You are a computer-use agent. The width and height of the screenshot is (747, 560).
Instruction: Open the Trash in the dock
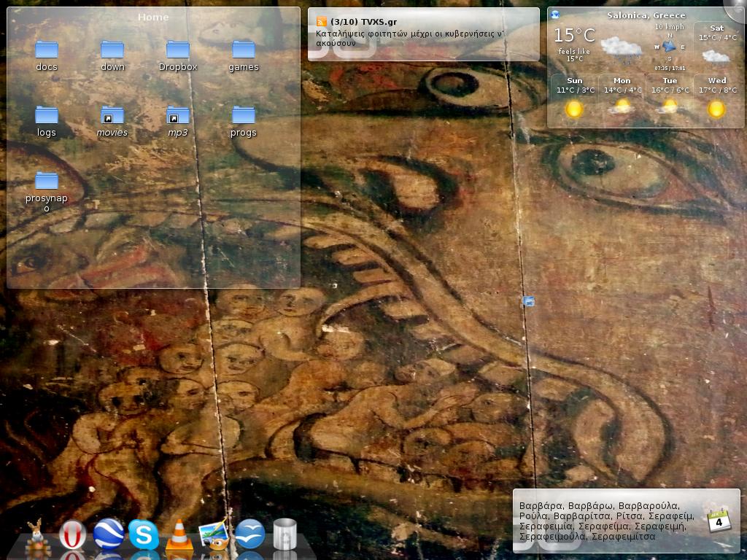(285, 534)
